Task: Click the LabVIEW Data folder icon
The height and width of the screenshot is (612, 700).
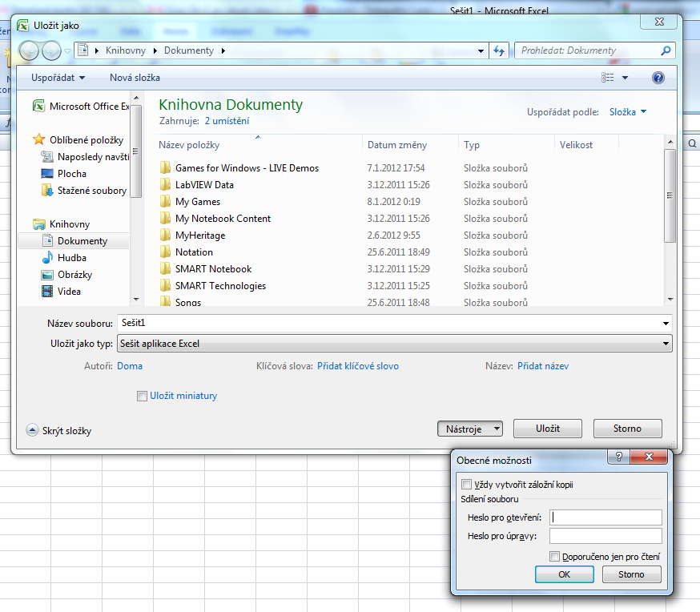Action: click(165, 185)
